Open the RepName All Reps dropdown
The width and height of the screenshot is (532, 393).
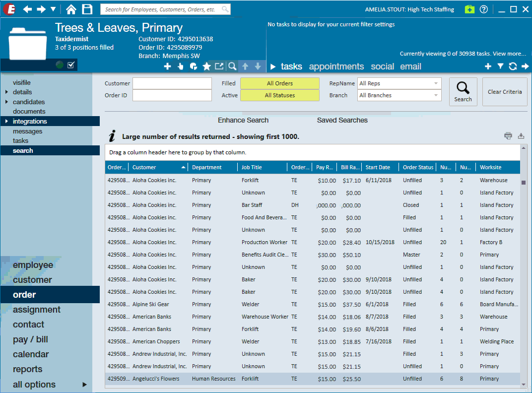tap(399, 83)
